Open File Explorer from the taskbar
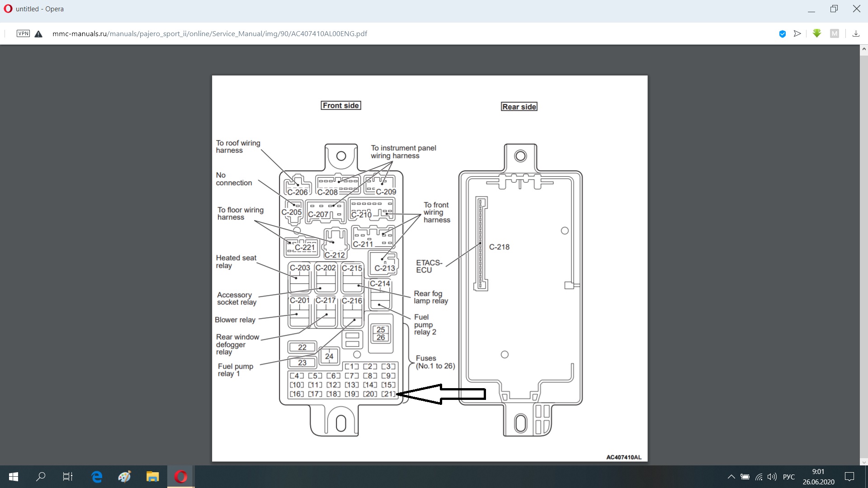 coord(152,477)
